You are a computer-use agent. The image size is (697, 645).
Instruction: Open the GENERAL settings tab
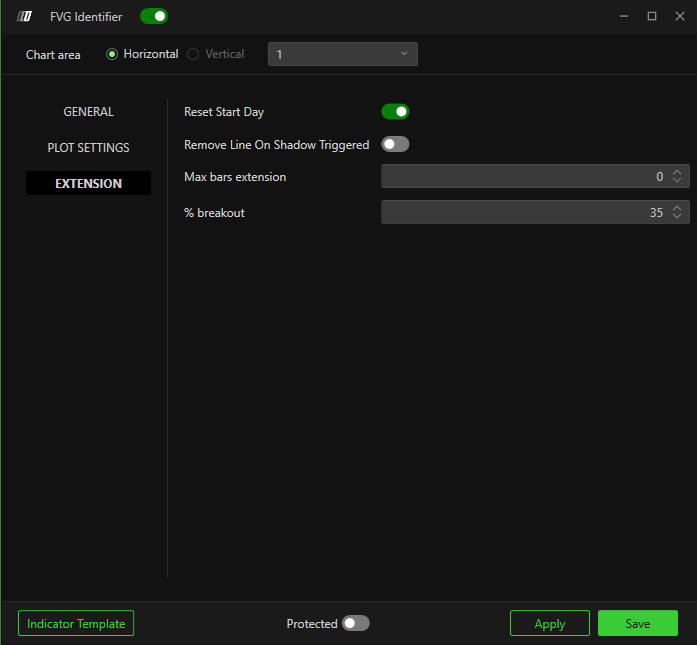click(x=88, y=112)
